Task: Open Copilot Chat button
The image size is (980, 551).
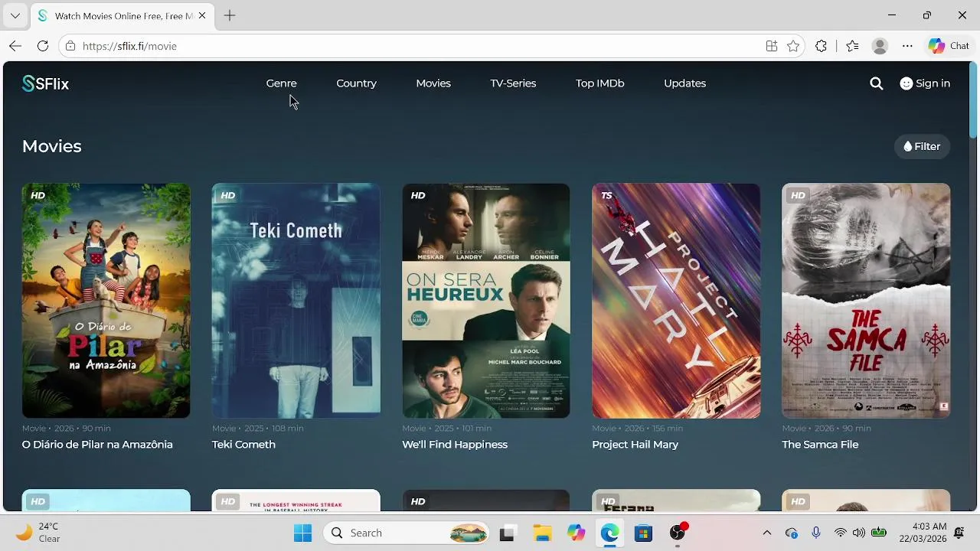Action: click(x=949, y=46)
